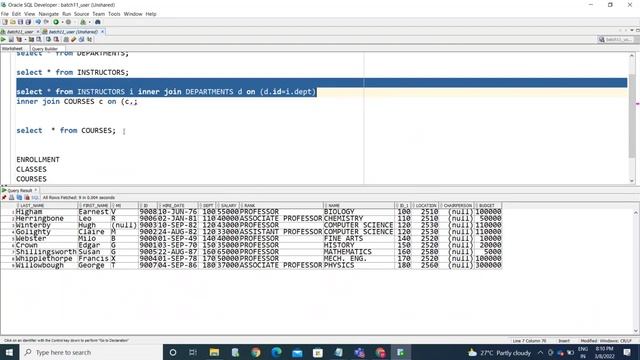Click the last worksheet toolbar icon
This screenshot has height=360, width=640.
pyautogui.click(x=89, y=40)
